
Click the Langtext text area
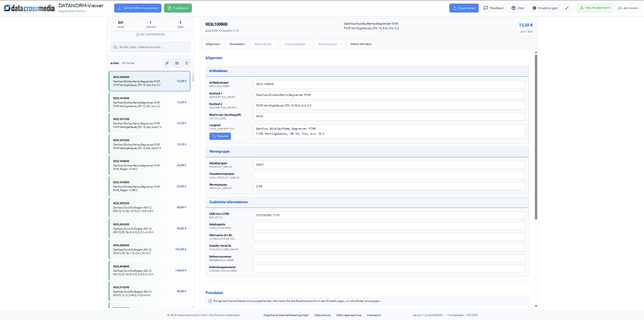[x=389, y=131]
